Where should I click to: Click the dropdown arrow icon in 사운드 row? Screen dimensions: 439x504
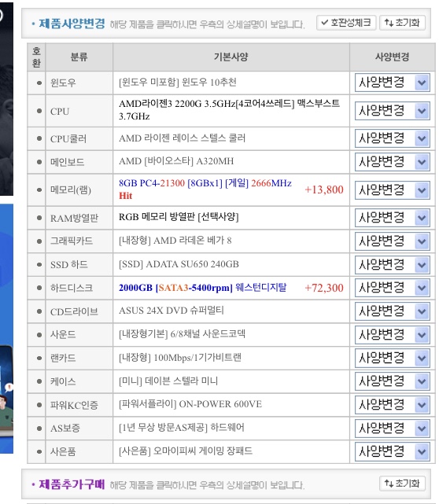pyautogui.click(x=422, y=335)
